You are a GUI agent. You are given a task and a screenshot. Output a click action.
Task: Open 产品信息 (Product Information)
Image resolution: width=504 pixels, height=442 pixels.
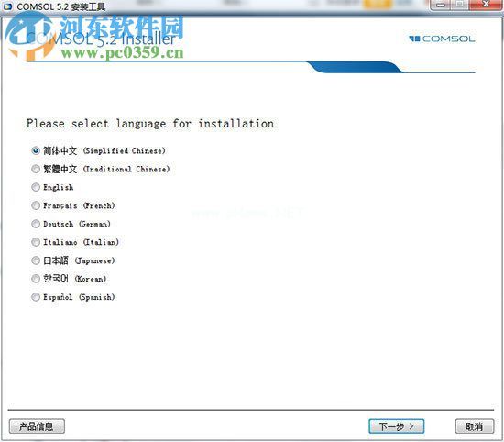(37, 426)
